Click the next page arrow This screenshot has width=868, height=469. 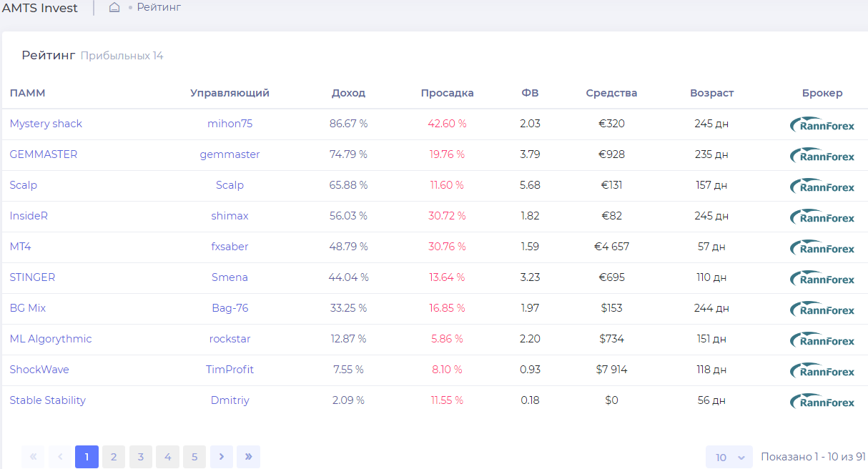pos(222,457)
